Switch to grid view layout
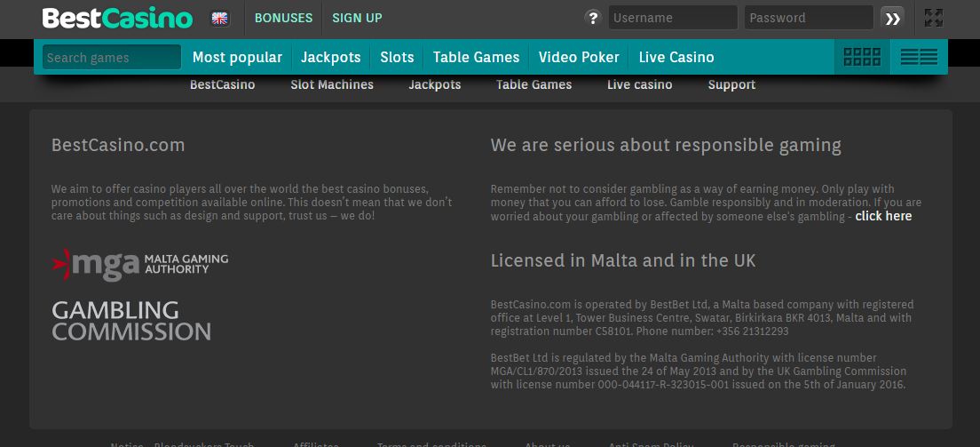This screenshot has width=980, height=447. [862, 57]
